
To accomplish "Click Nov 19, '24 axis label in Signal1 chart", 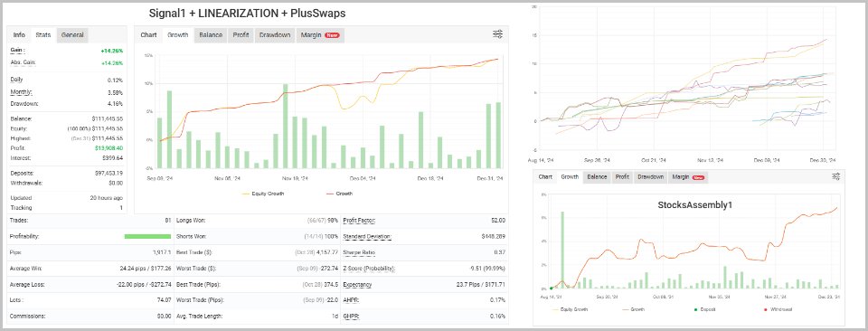I will 294,178.
